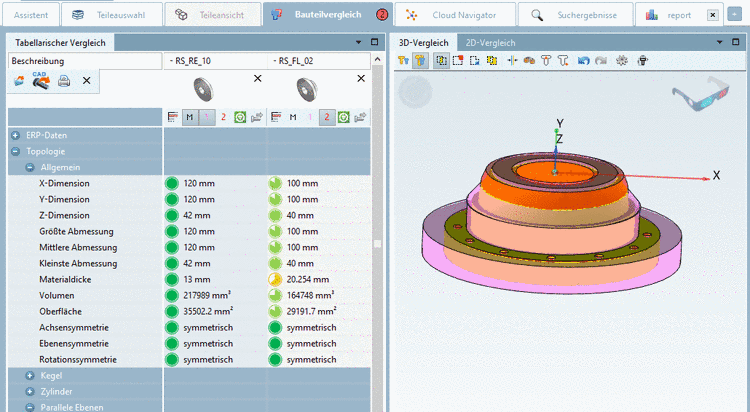750x412 pixels.
Task: Toggle the pink 1 button under RS_RE_10
Action: click(x=207, y=117)
